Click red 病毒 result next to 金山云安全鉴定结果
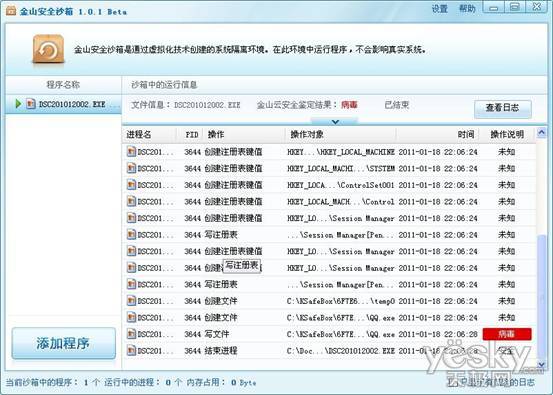Screen dimensions: 553x395 click(x=349, y=105)
